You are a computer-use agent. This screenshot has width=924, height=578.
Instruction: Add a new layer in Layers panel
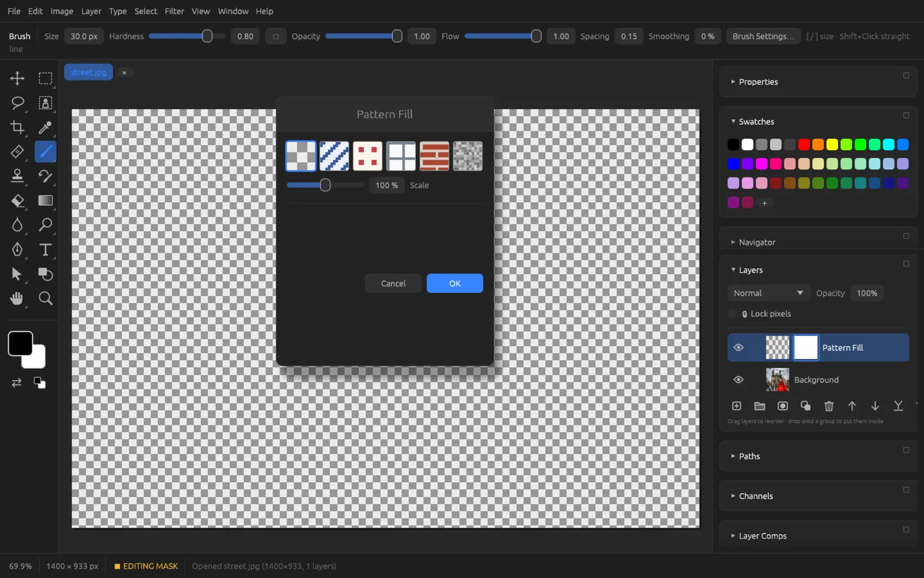click(x=736, y=406)
